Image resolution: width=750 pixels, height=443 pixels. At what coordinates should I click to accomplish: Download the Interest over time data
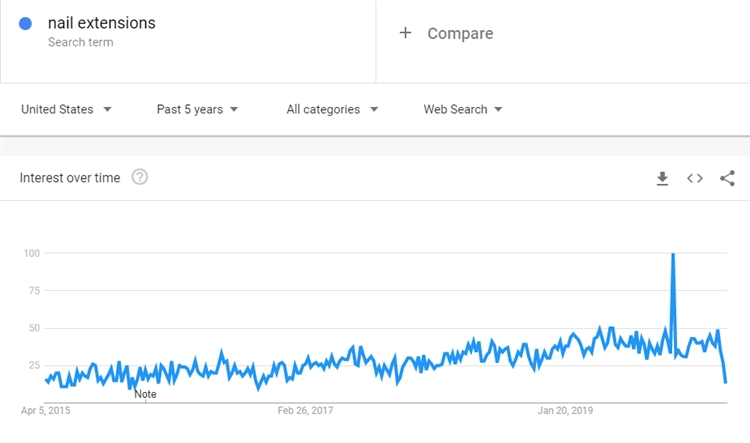pyautogui.click(x=662, y=178)
